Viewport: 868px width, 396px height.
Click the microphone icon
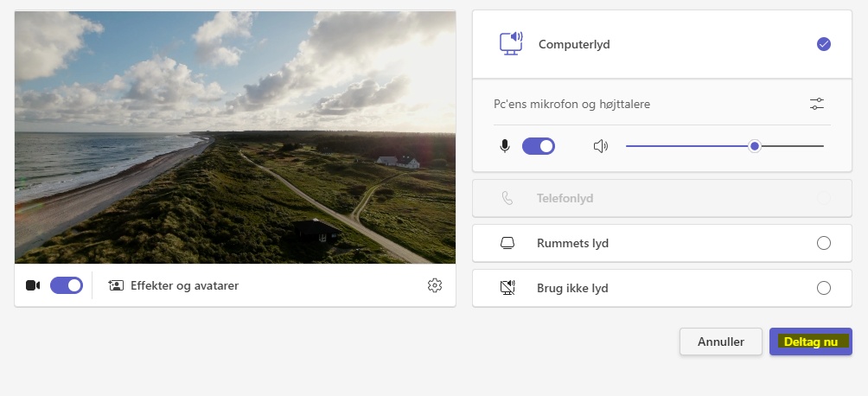(505, 146)
